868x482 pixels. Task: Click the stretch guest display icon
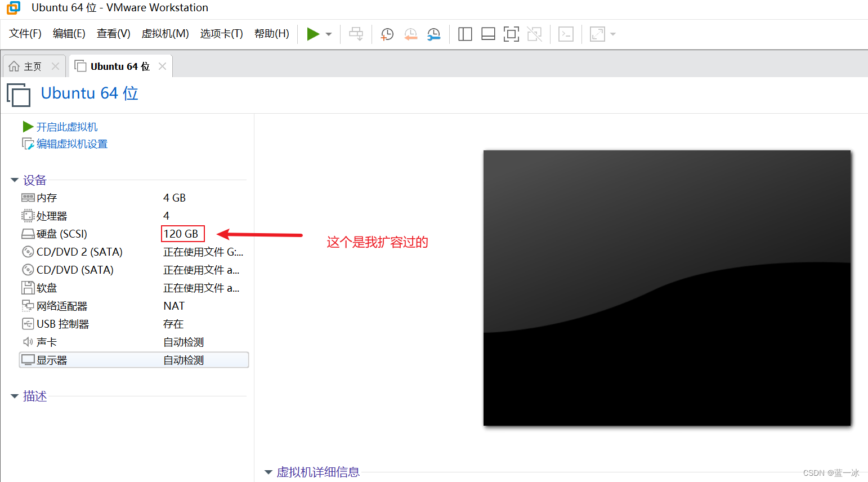(x=597, y=34)
